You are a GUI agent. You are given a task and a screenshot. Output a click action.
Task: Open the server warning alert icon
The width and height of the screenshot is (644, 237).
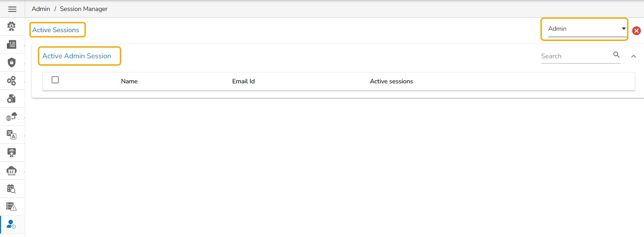pyautogui.click(x=12, y=207)
